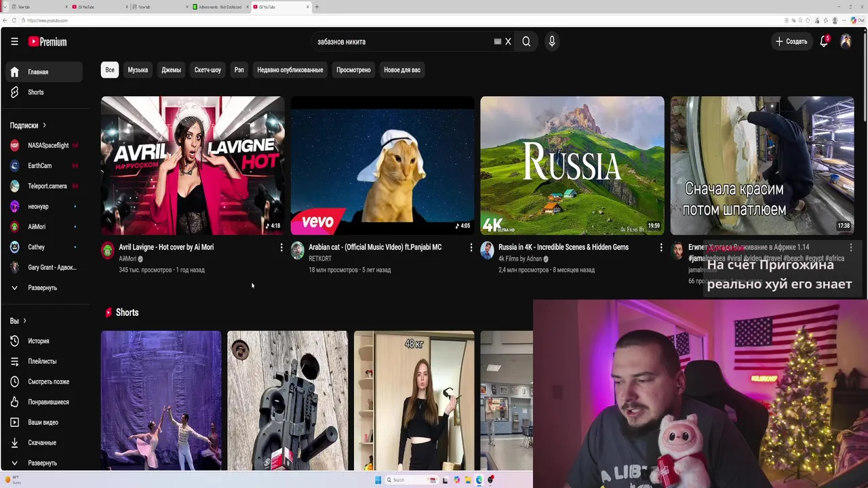Click the YouTube Premium logo
Viewport: 868px width, 488px height.
pos(47,41)
